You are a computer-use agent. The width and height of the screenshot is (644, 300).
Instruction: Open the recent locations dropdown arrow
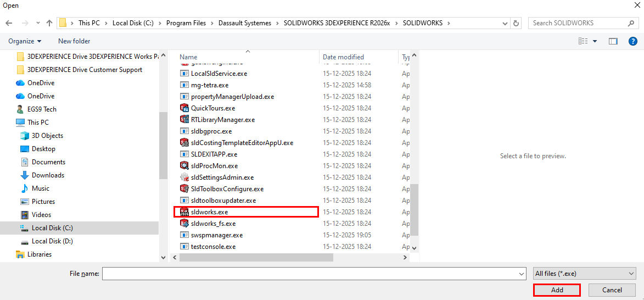(38, 23)
